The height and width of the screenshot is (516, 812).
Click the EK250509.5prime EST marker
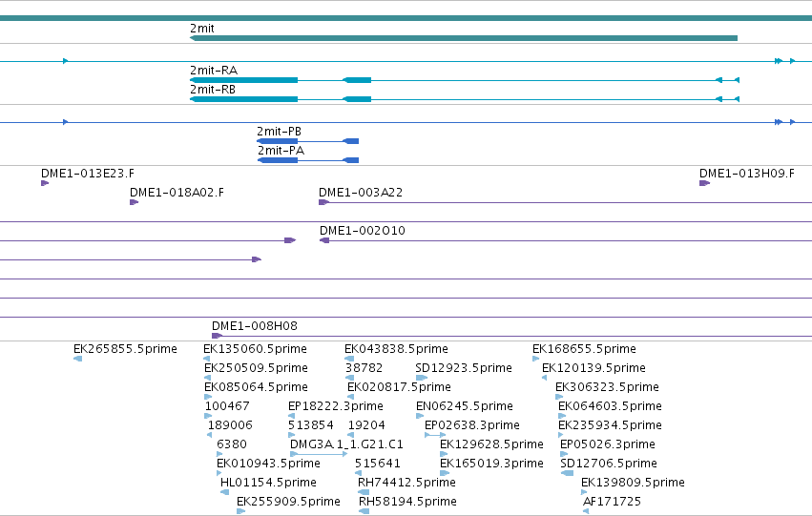[208, 378]
